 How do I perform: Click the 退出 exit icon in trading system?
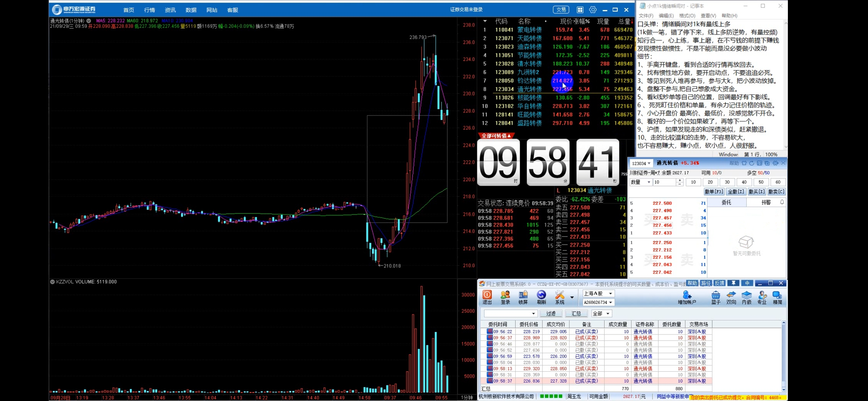[487, 297]
